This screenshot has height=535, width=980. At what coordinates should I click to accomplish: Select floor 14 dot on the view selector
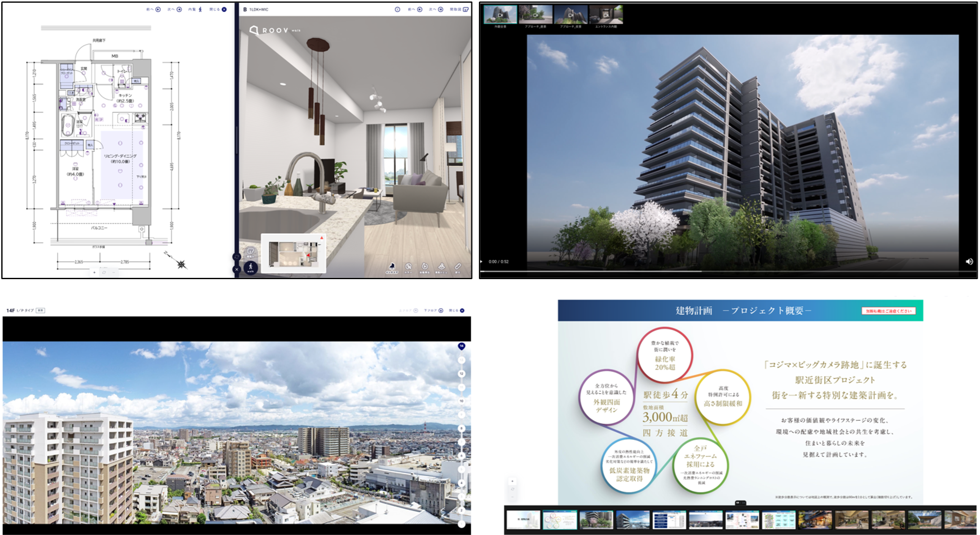pos(461,346)
